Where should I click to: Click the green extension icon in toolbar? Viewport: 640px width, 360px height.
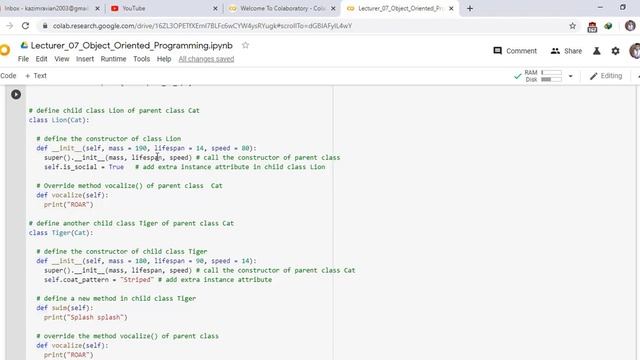click(x=609, y=26)
